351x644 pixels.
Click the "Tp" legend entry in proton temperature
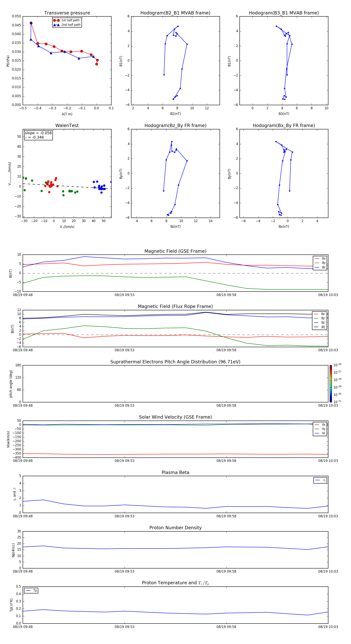point(31,591)
